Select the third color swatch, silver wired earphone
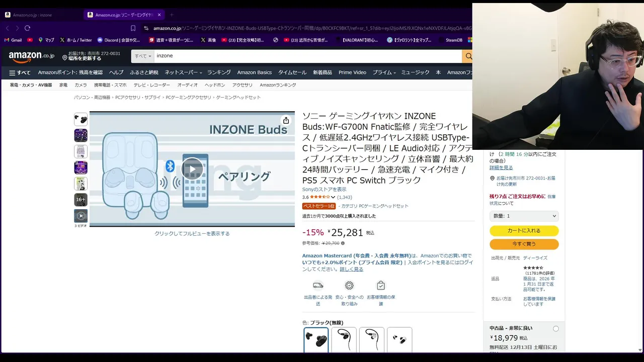The height and width of the screenshot is (362, 644). pyautogui.click(x=372, y=340)
